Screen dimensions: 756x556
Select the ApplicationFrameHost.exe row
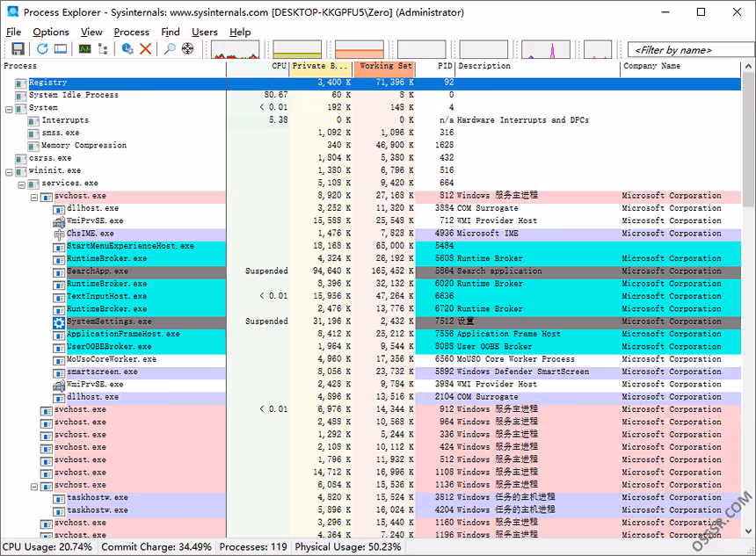point(370,334)
